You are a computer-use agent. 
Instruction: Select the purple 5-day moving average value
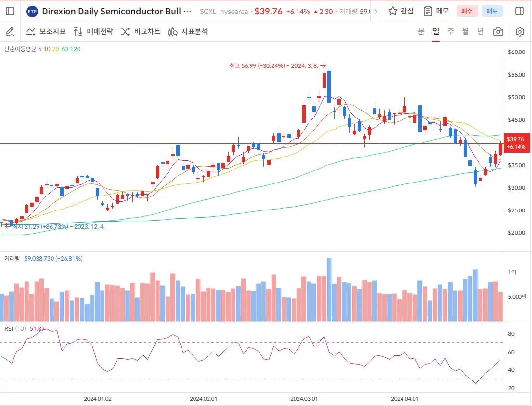pyautogui.click(x=40, y=49)
